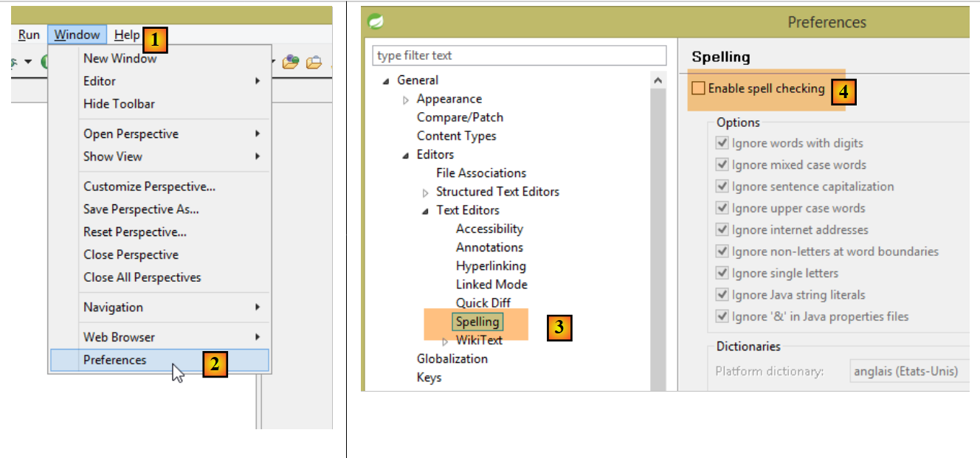Open the Window menu

(x=77, y=35)
